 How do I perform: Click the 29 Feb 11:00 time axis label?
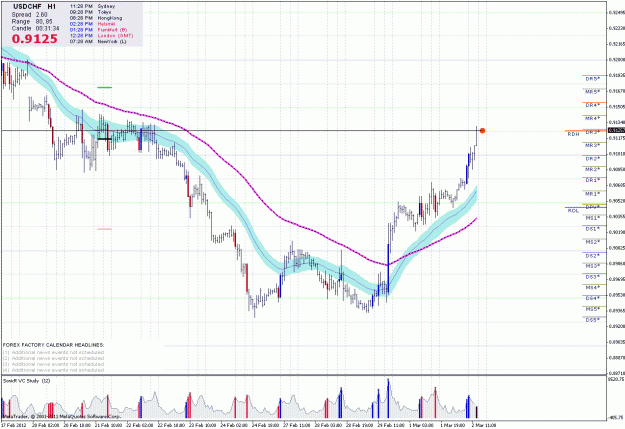391,425
